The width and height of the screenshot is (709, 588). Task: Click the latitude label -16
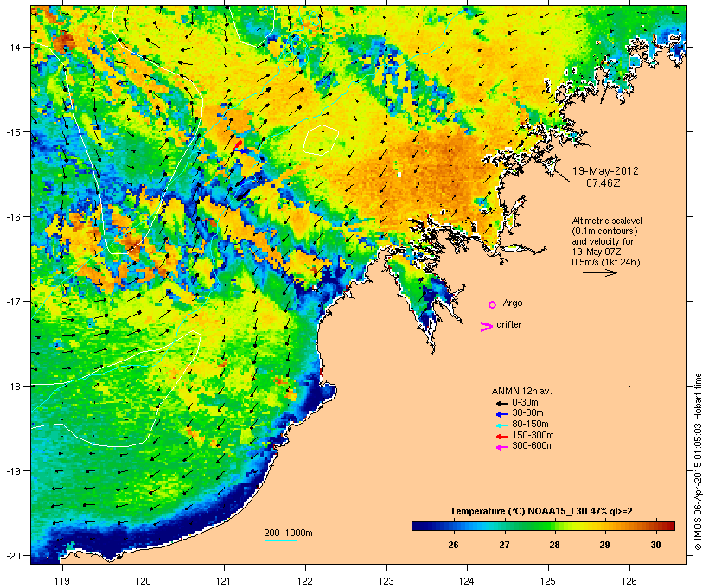(x=13, y=217)
